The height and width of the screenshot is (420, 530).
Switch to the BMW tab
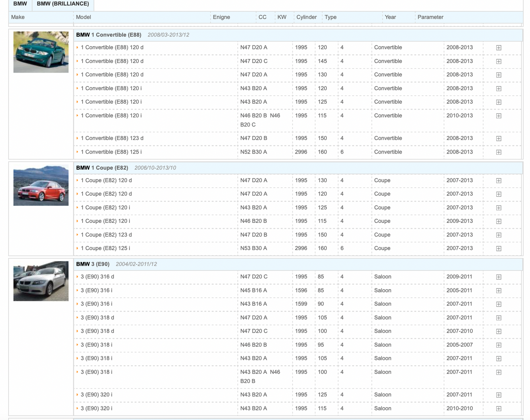pyautogui.click(x=20, y=4)
